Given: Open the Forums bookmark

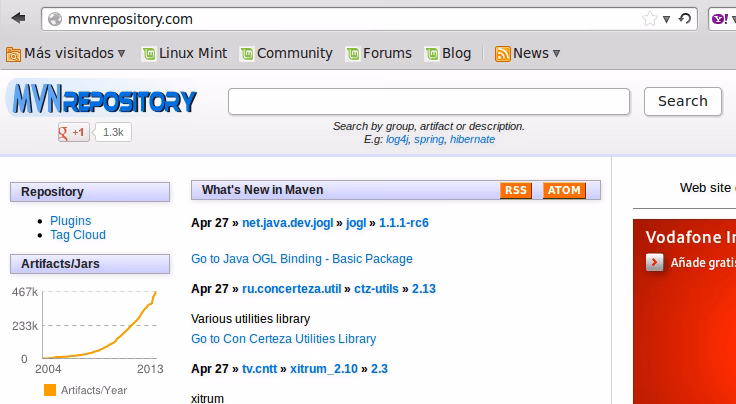Looking at the screenshot, I should pyautogui.click(x=379, y=53).
